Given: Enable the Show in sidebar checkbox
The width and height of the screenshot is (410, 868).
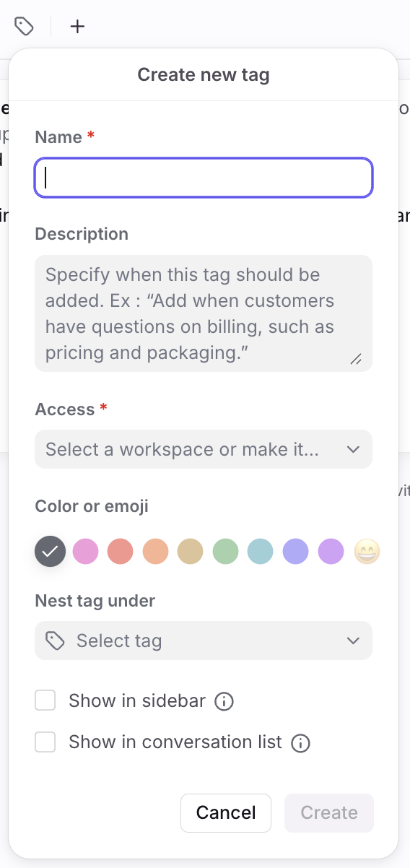Looking at the screenshot, I should tap(45, 700).
